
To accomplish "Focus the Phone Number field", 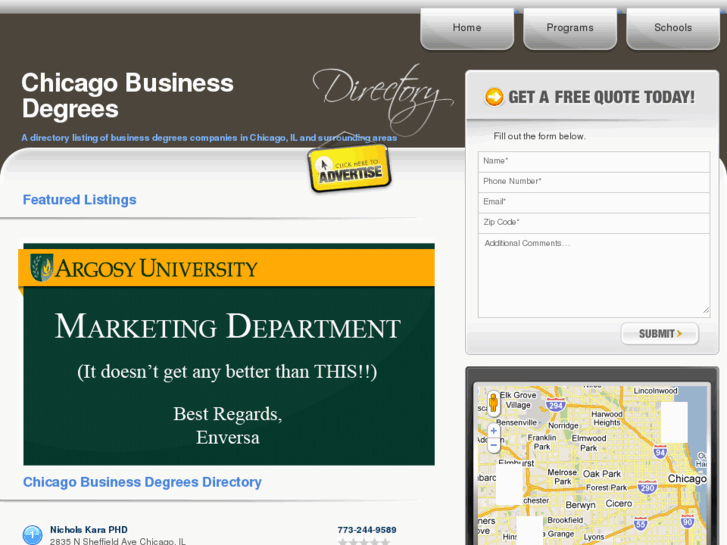I will (594, 182).
